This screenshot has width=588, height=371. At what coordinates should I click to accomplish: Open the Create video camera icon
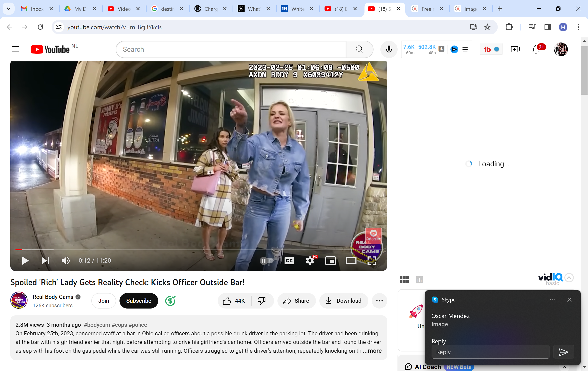(515, 49)
